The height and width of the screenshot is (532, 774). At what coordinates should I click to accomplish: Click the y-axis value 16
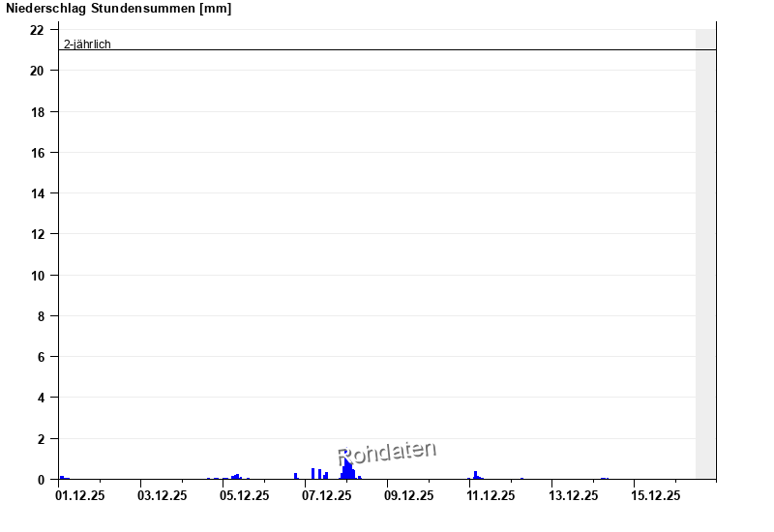[38, 153]
